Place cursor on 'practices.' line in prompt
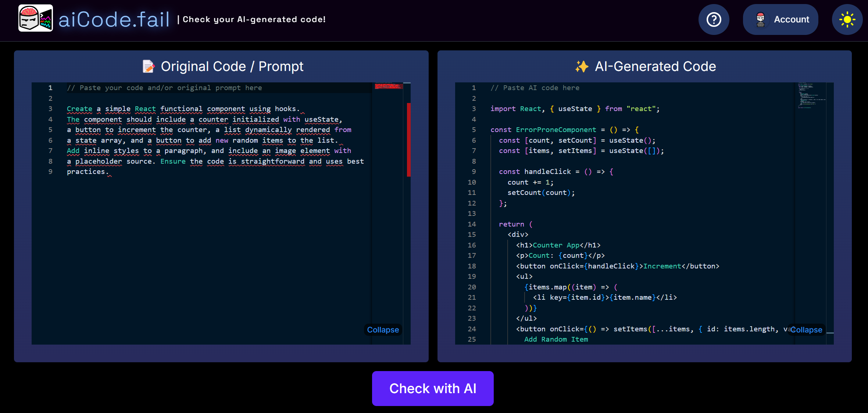This screenshot has height=413, width=868. click(x=86, y=172)
